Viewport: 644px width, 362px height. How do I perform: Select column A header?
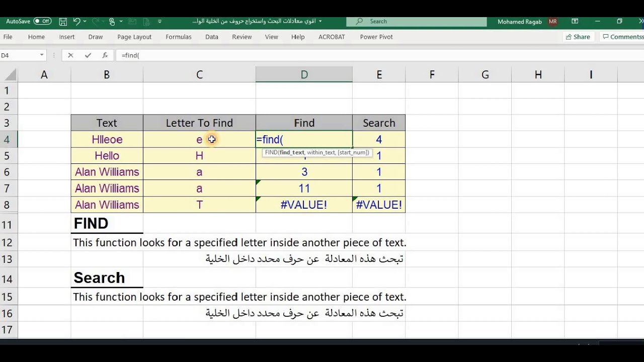pyautogui.click(x=44, y=74)
